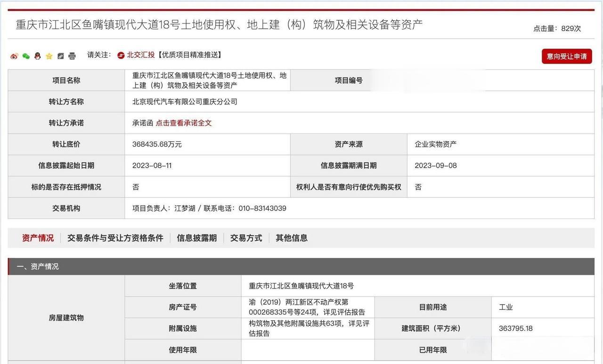The width and height of the screenshot is (603, 364).
Task: Click the 一、资产情况 section header
Action: pos(301,267)
